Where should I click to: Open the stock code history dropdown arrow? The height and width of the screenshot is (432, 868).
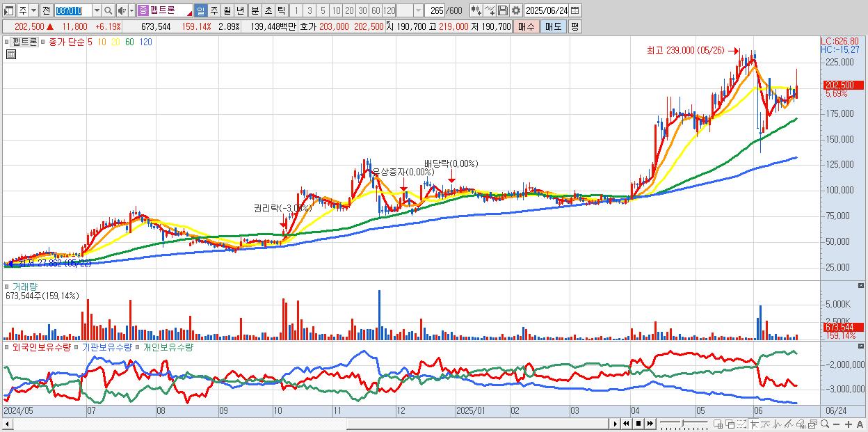(96, 10)
